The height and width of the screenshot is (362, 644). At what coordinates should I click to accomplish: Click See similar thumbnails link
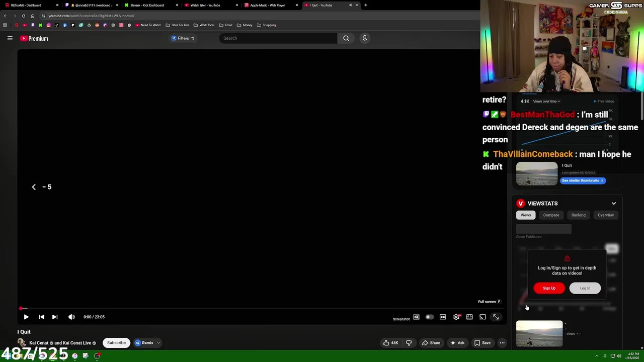point(583,180)
